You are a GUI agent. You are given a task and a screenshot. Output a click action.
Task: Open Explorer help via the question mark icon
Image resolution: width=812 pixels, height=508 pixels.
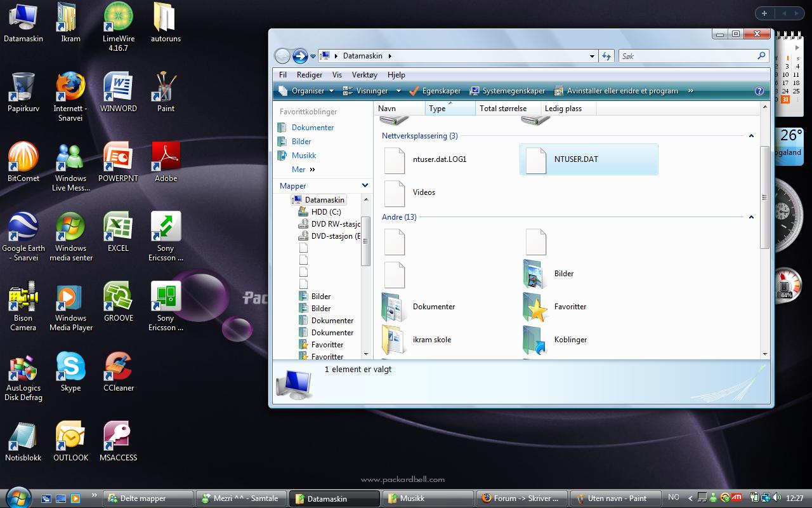(759, 91)
